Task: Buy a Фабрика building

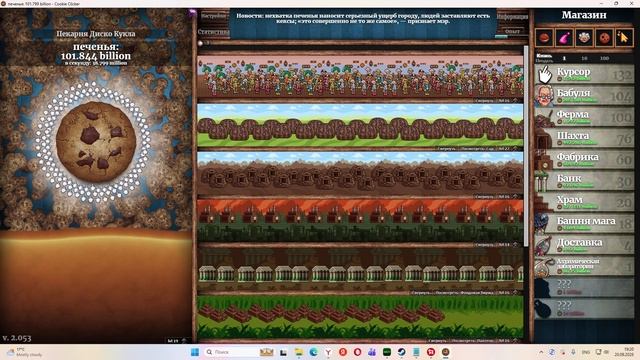Action: (x=584, y=159)
